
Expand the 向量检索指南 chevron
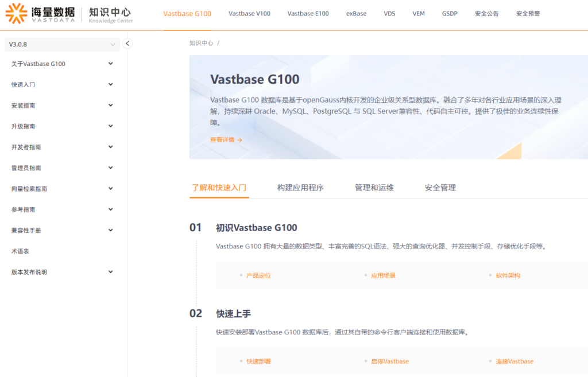click(111, 188)
